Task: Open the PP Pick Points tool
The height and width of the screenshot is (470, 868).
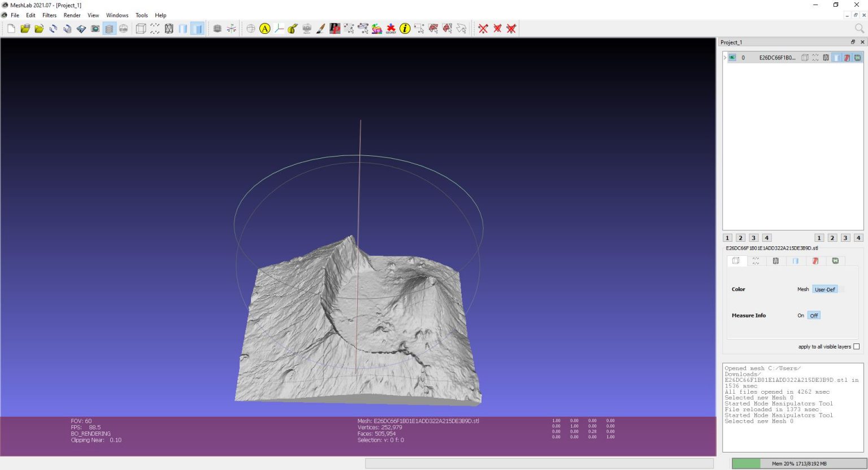Action: [335, 28]
